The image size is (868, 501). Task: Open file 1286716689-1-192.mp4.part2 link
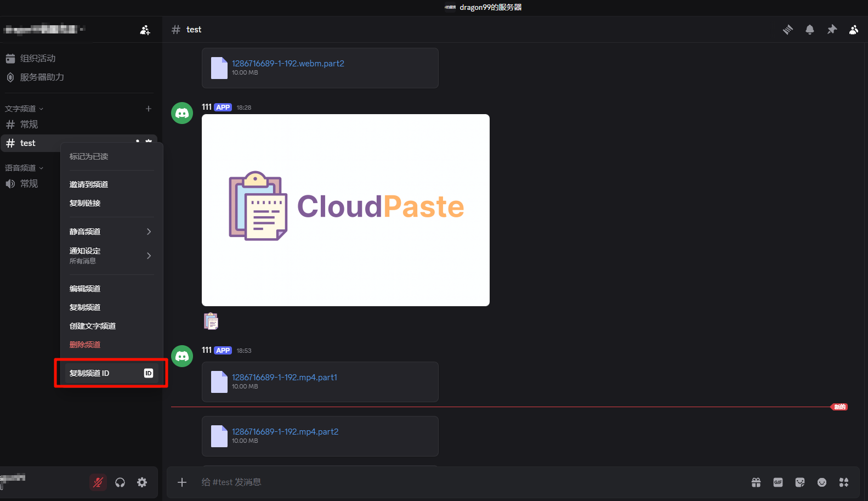285,432
